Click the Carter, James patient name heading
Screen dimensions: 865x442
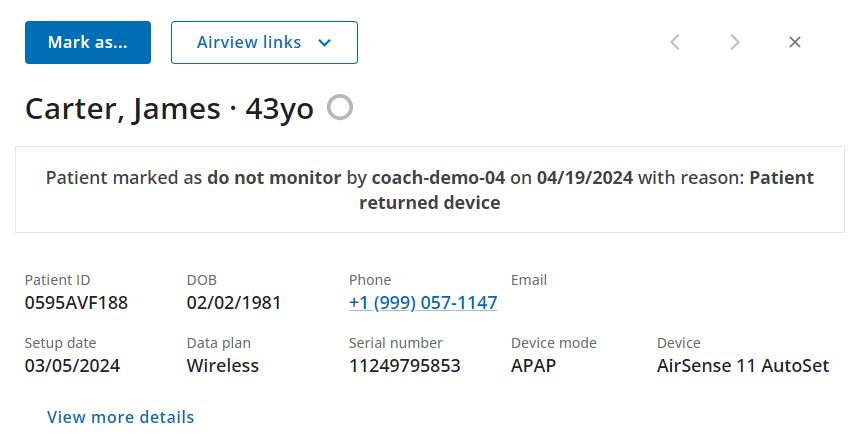(122, 108)
